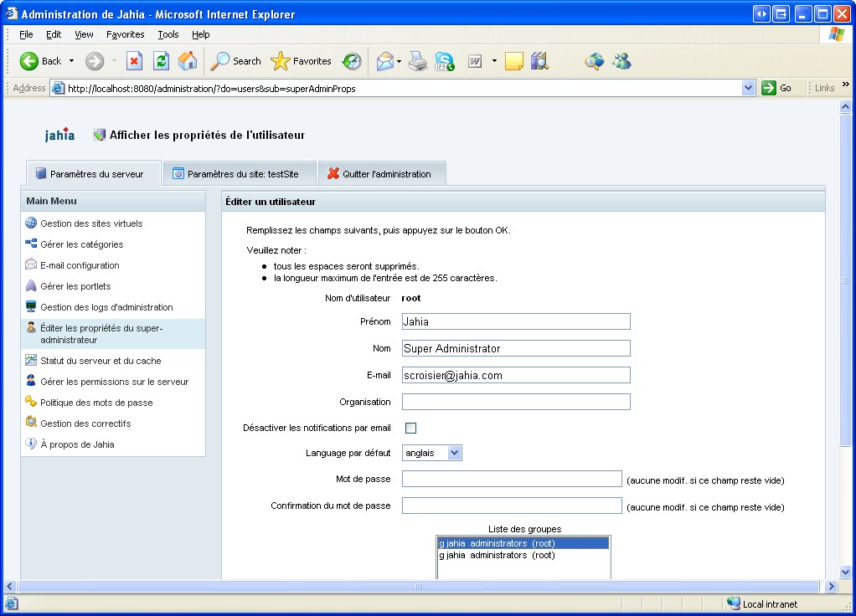Viewport: 856px width, 616px height.
Task: Open Statut du serveur et du cache link
Action: [101, 361]
